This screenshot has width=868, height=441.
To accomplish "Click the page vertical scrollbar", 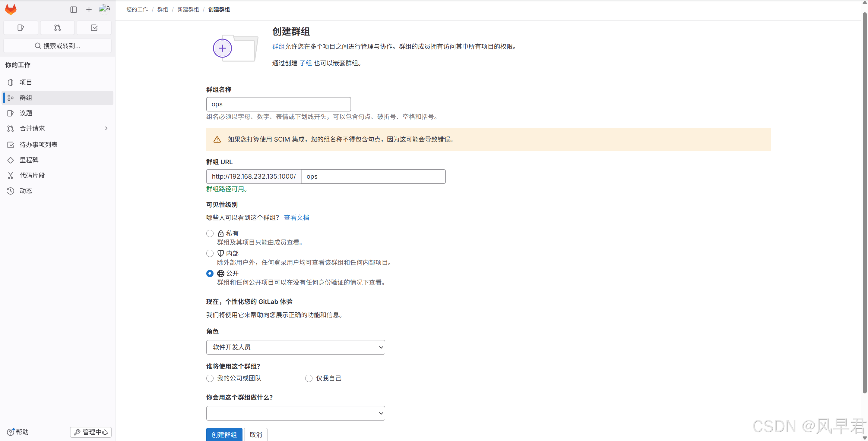I will coord(864,202).
